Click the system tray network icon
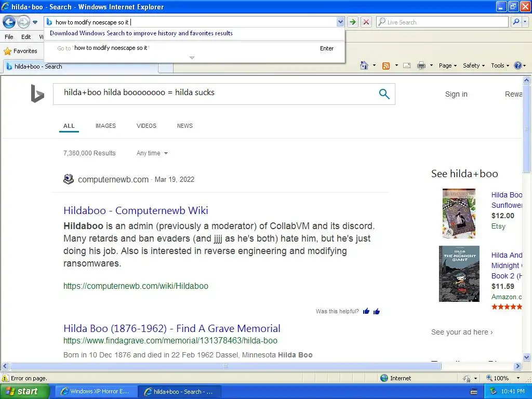 point(493,392)
